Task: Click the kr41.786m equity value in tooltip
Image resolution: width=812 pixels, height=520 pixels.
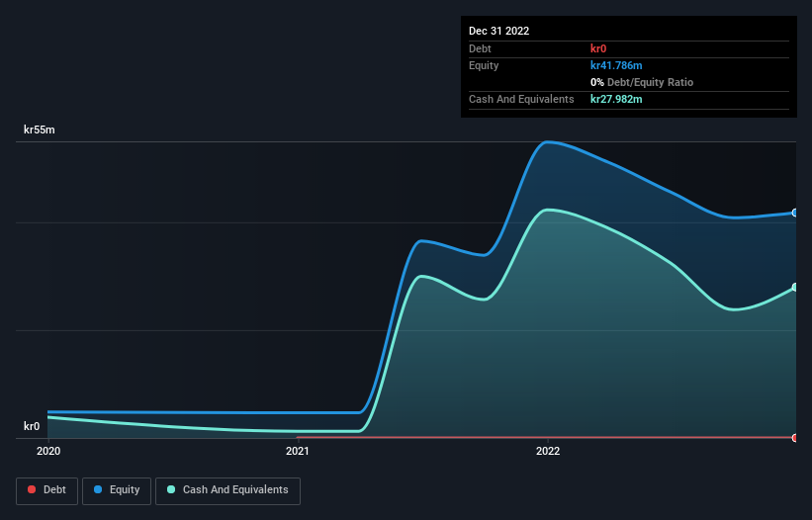Action: (616, 65)
